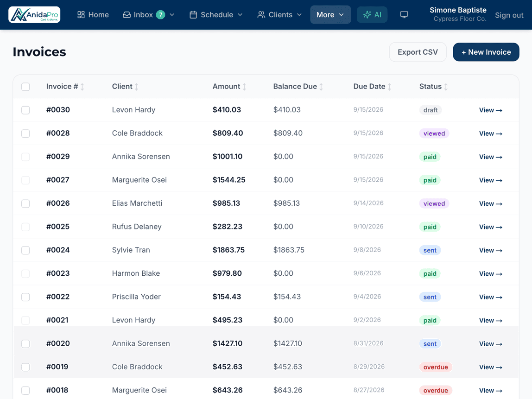Viewport: 532px width, 399px height.
Task: View invoice #0021 details
Action: 491,320
